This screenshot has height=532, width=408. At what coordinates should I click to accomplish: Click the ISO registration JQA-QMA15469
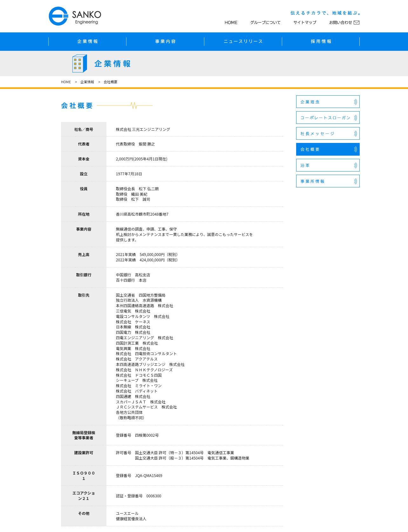(149, 476)
